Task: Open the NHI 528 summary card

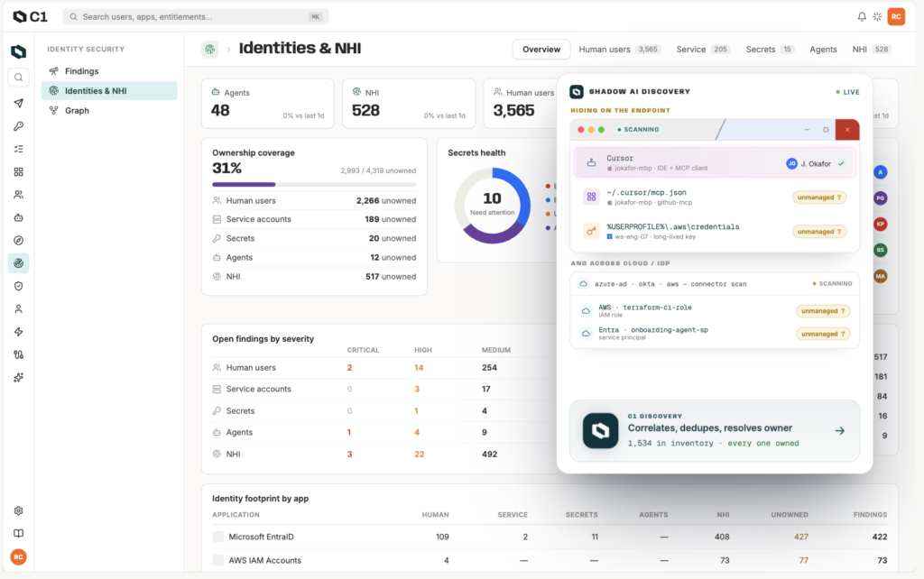Action: (x=409, y=104)
